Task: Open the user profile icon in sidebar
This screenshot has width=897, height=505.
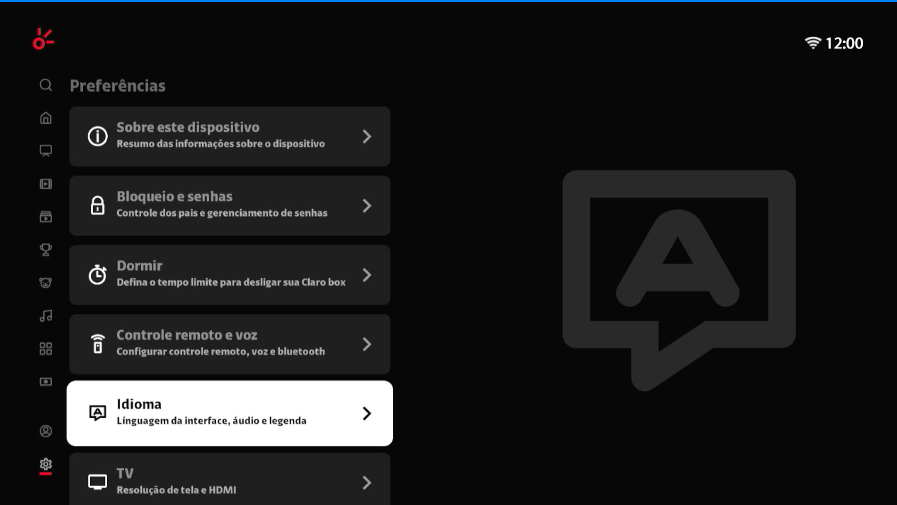Action: (46, 431)
